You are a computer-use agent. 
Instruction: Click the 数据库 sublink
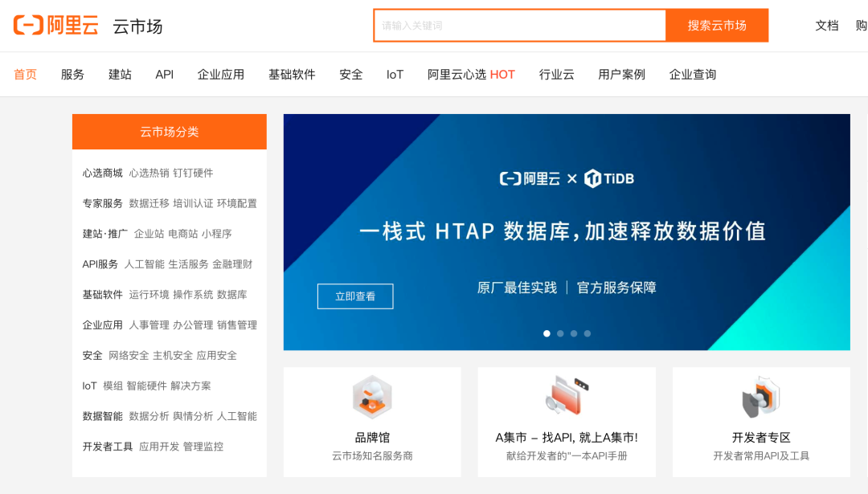[x=232, y=295]
